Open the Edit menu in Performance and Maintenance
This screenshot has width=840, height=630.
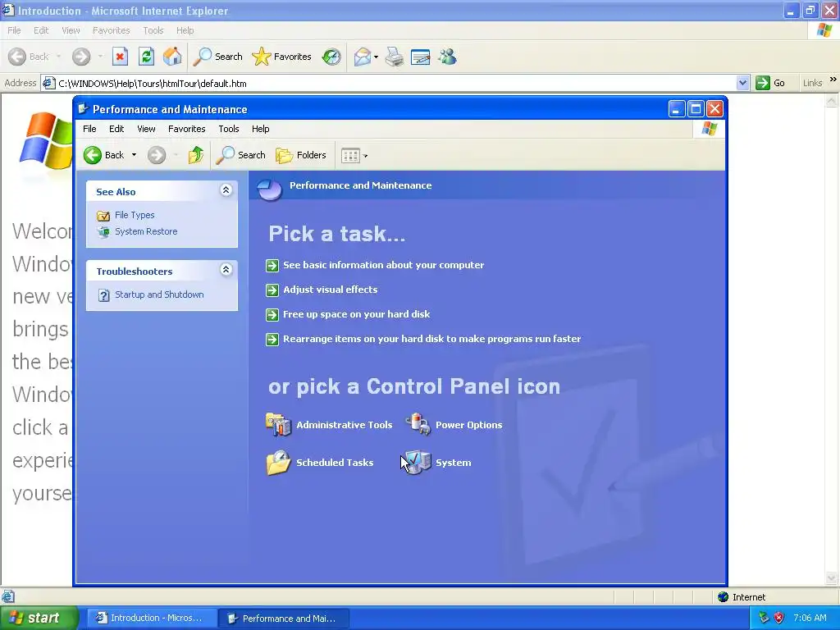pyautogui.click(x=116, y=129)
